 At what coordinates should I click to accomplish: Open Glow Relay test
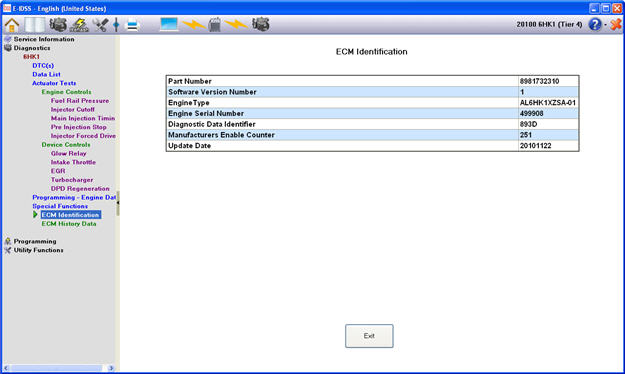(69, 153)
